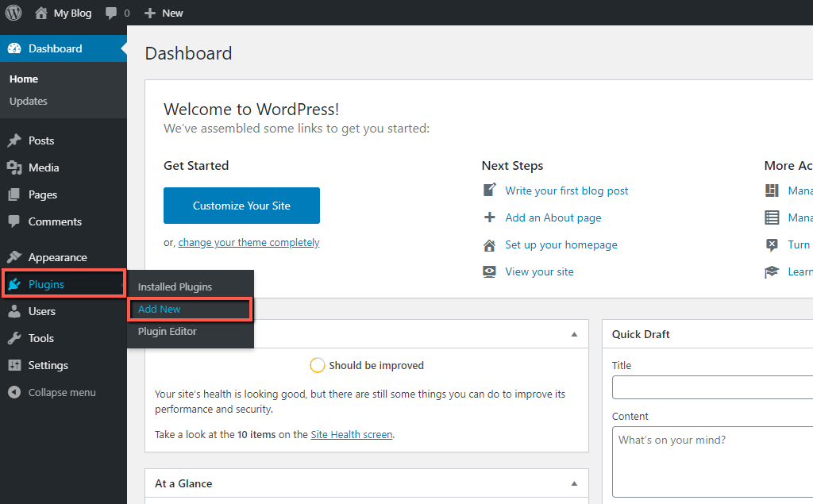
Task: Click the Collapse menu label
Action: point(62,393)
